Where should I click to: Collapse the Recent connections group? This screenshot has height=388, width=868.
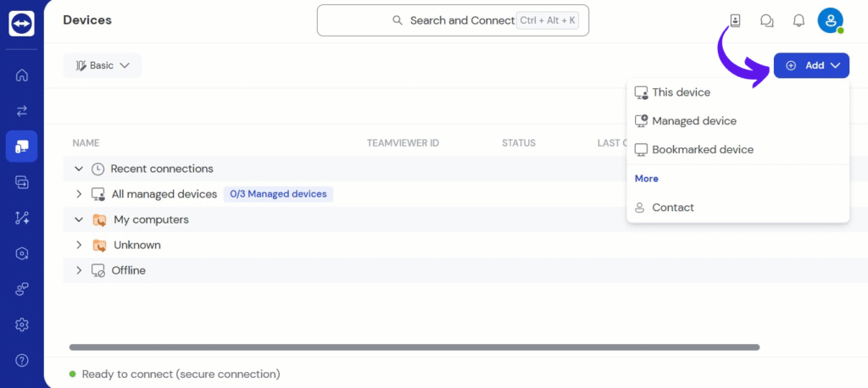(x=79, y=169)
